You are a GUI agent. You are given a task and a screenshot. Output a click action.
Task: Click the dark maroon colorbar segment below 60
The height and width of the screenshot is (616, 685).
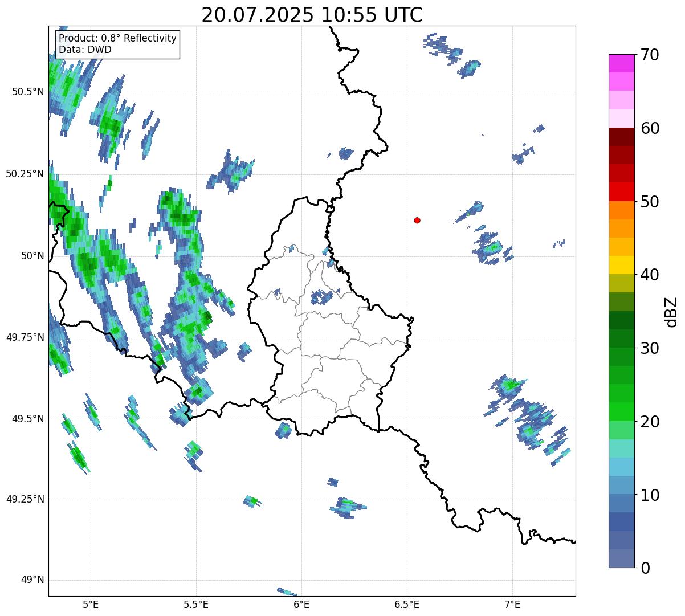coord(621,137)
